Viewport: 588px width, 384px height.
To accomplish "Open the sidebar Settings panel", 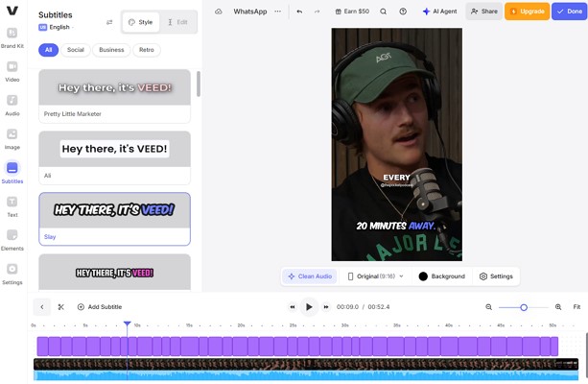I will tap(12, 274).
